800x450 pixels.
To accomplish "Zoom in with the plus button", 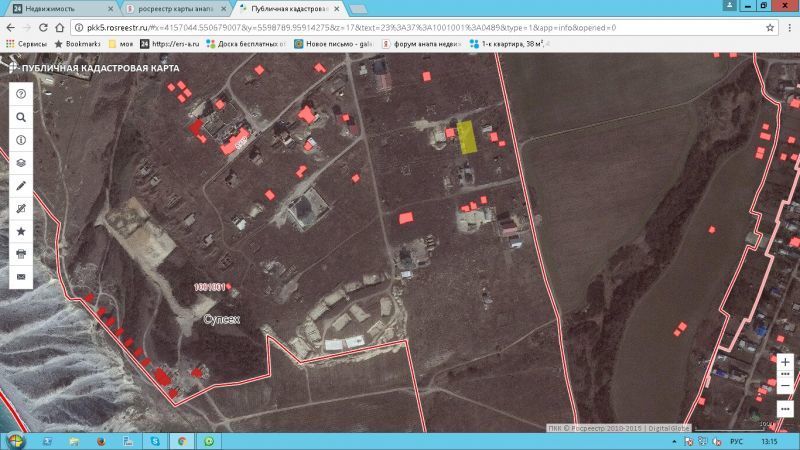I will pos(785,362).
